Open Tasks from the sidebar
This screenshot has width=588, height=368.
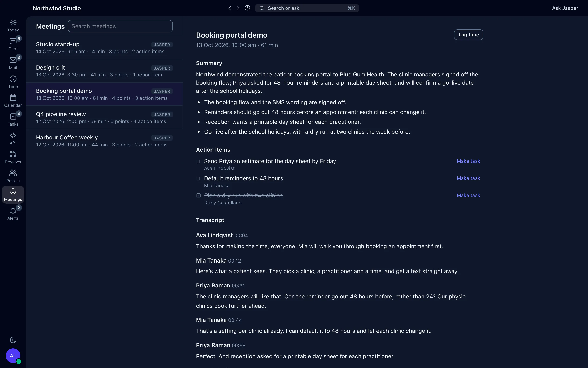[x=13, y=120]
